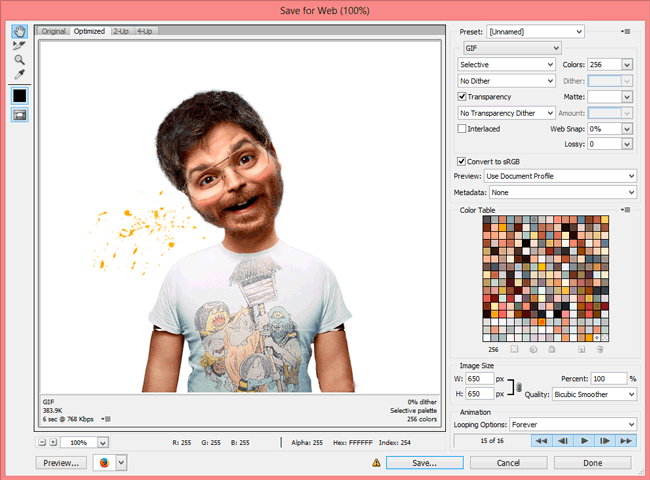The height and width of the screenshot is (480, 650).
Task: Enable the Interlaced checkbox
Action: [462, 128]
